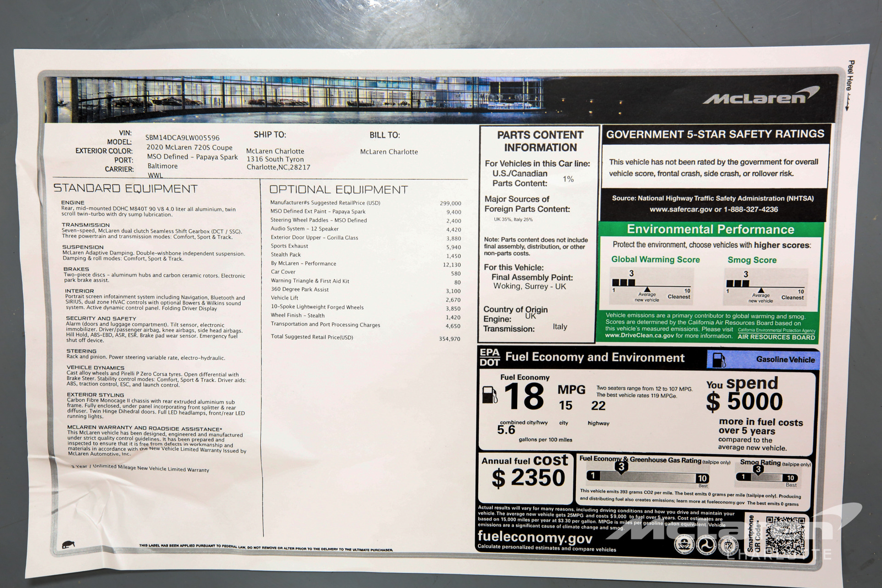Image resolution: width=882 pixels, height=588 pixels.
Task: Select the $2350 annual fuel cost
Action: point(528,478)
